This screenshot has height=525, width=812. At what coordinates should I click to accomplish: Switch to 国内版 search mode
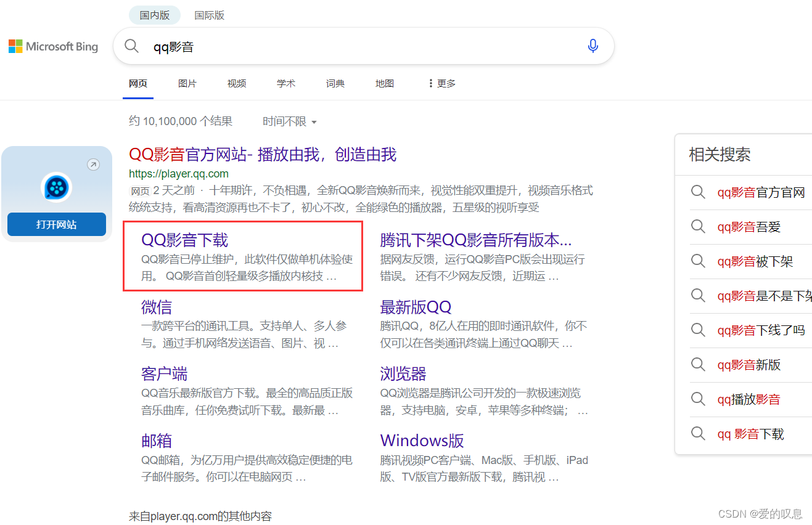(x=155, y=15)
